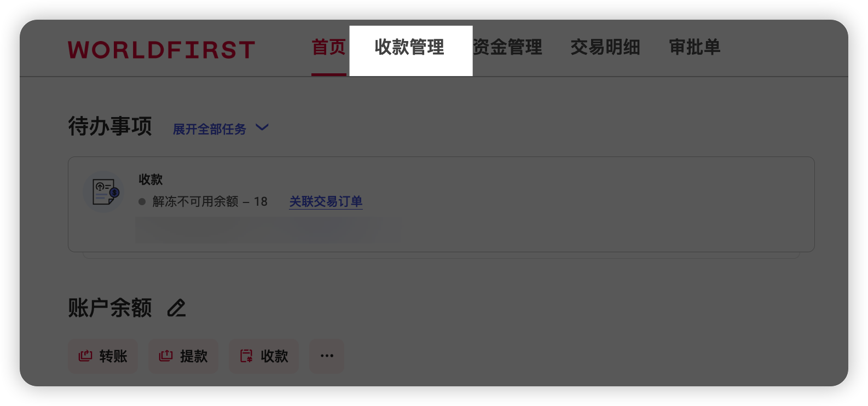This screenshot has height=406, width=868.
Task: Click the 提款 button
Action: pyautogui.click(x=183, y=356)
